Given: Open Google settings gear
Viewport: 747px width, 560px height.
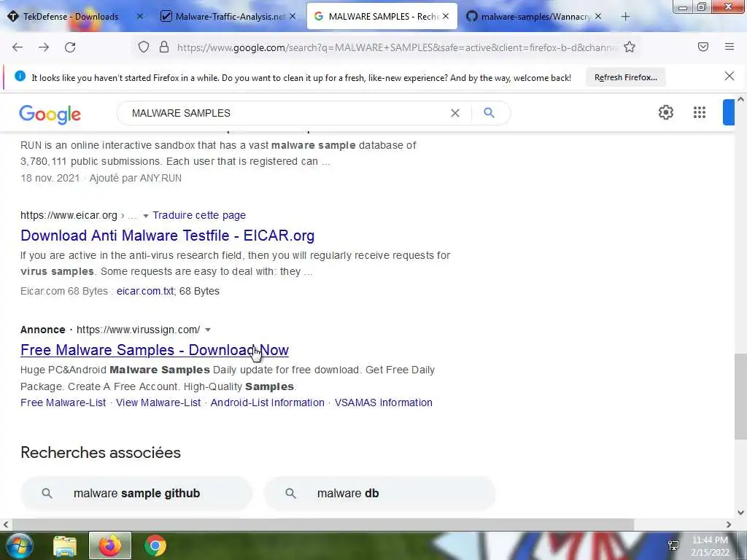Looking at the screenshot, I should (x=666, y=112).
